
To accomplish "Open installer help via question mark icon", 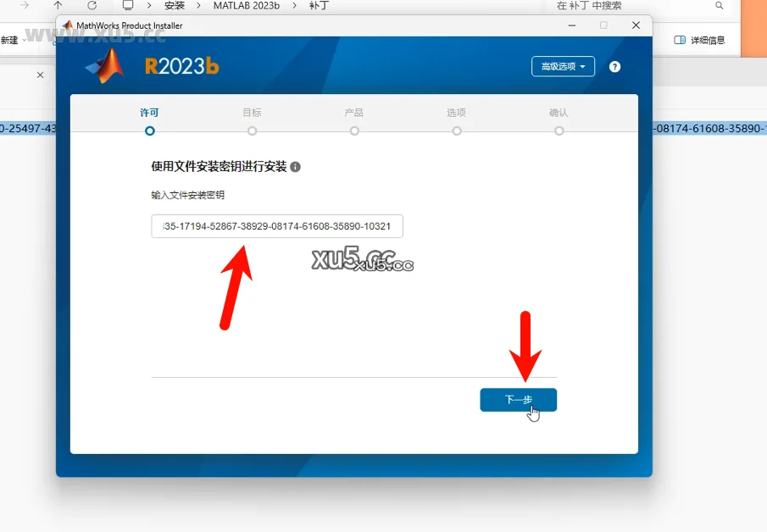I will 614,66.
